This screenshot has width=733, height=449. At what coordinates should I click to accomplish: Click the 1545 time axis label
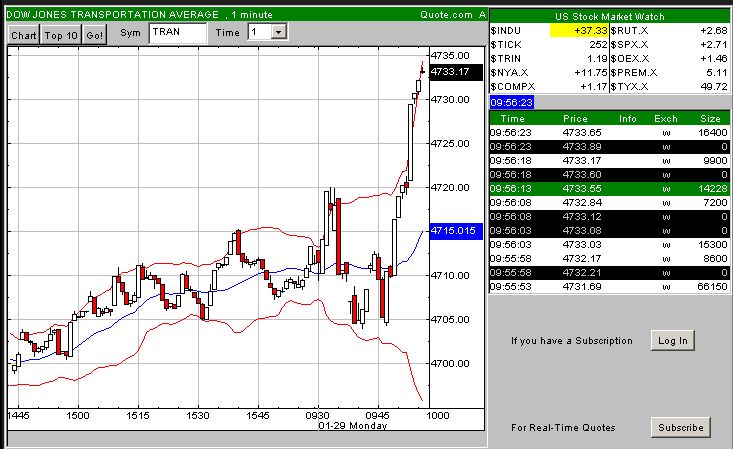point(258,415)
